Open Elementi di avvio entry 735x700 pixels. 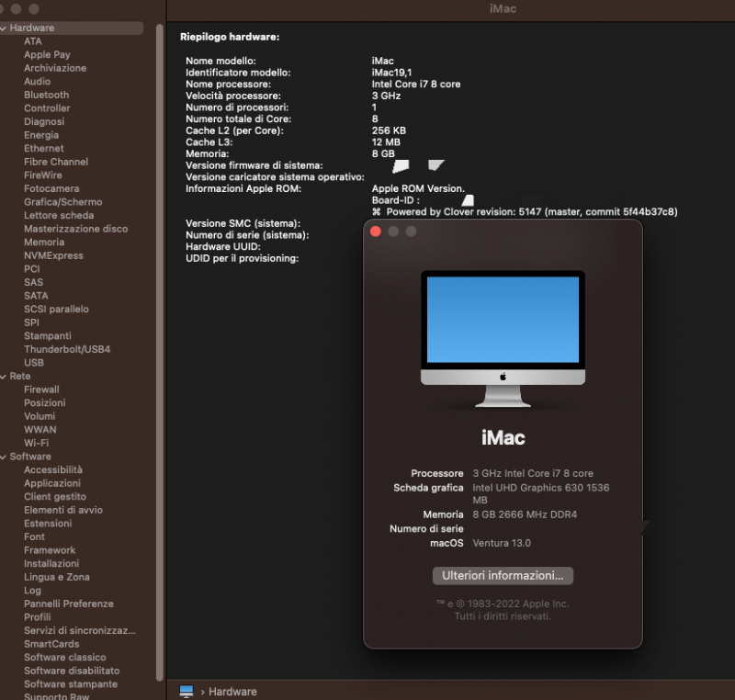click(63, 510)
